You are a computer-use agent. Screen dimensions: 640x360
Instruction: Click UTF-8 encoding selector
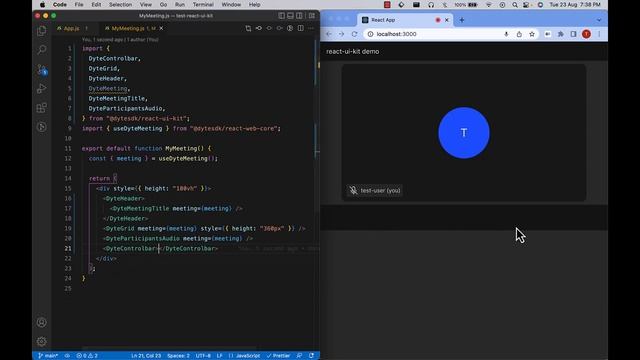(x=203, y=356)
